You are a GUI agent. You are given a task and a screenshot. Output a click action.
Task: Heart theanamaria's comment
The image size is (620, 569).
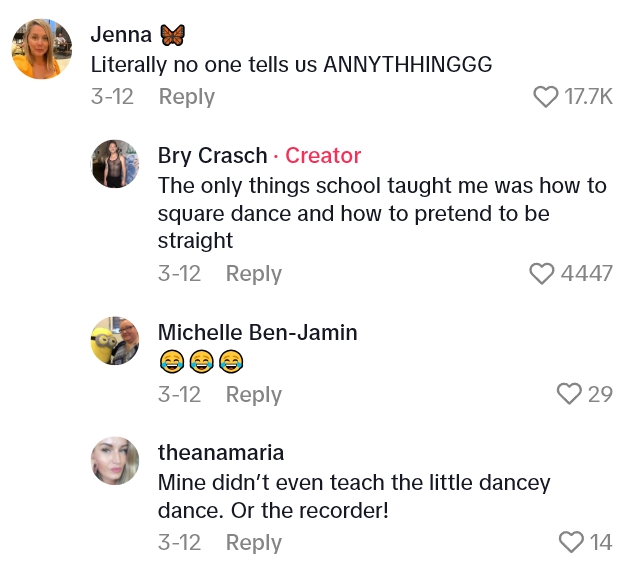571,542
